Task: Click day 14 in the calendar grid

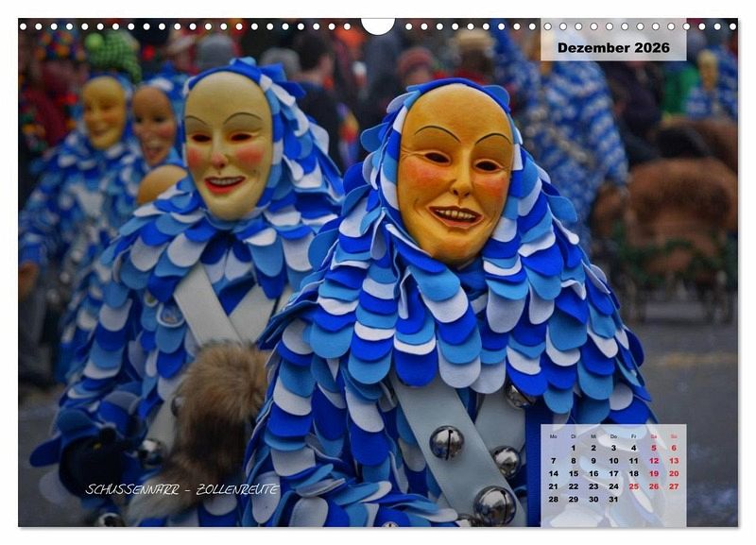Action: tap(554, 473)
